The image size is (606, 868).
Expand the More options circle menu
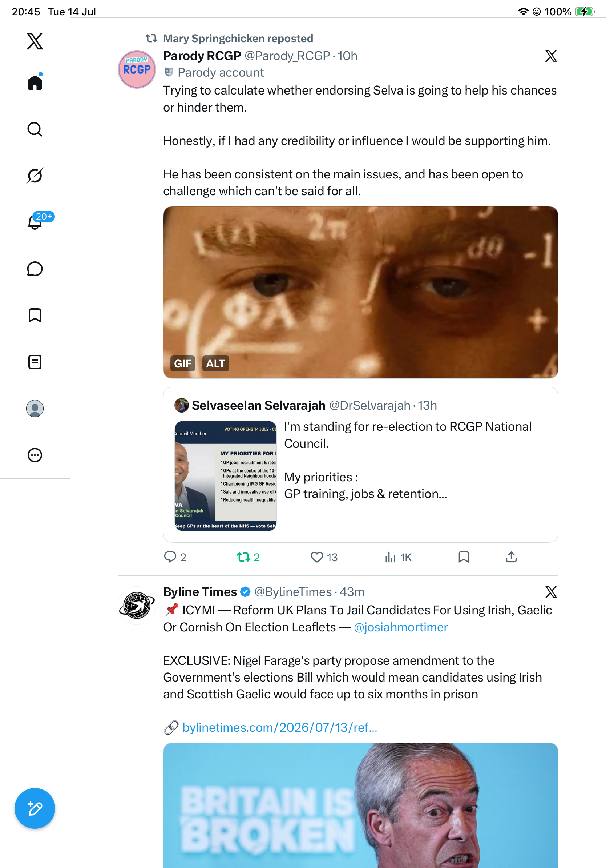35,455
